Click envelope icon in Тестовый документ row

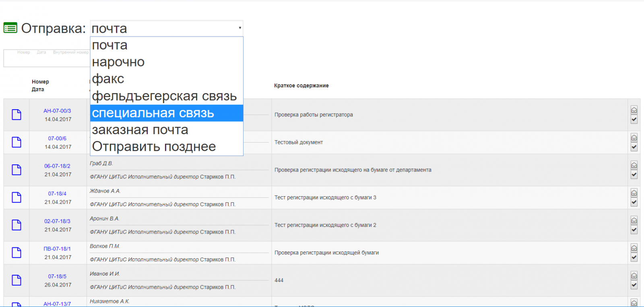click(634, 138)
